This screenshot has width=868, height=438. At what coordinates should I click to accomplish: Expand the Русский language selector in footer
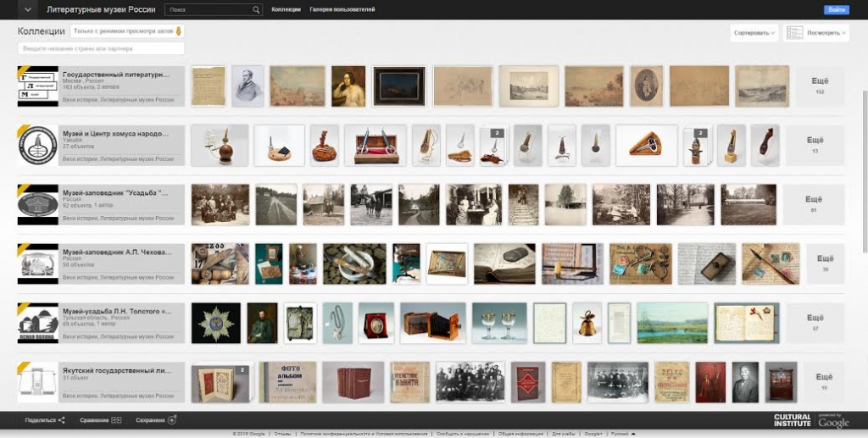pos(623,434)
